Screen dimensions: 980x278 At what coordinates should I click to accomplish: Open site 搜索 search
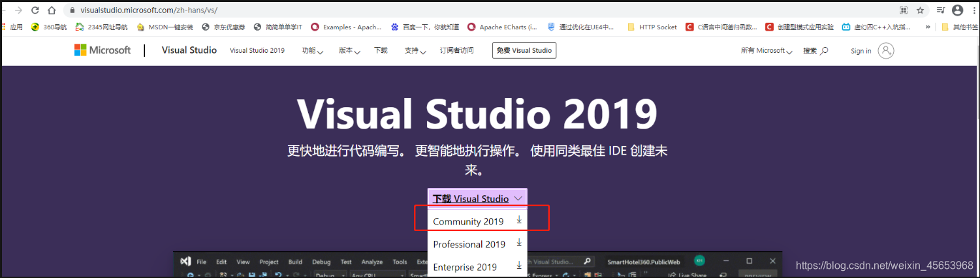815,50
